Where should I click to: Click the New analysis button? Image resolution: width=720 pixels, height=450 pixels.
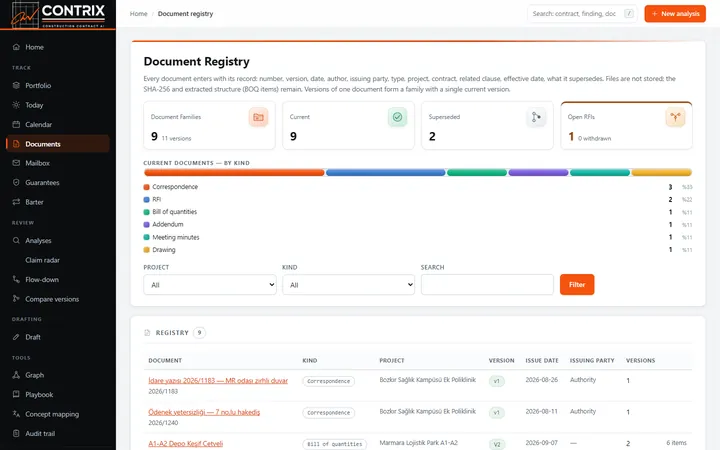pos(675,14)
